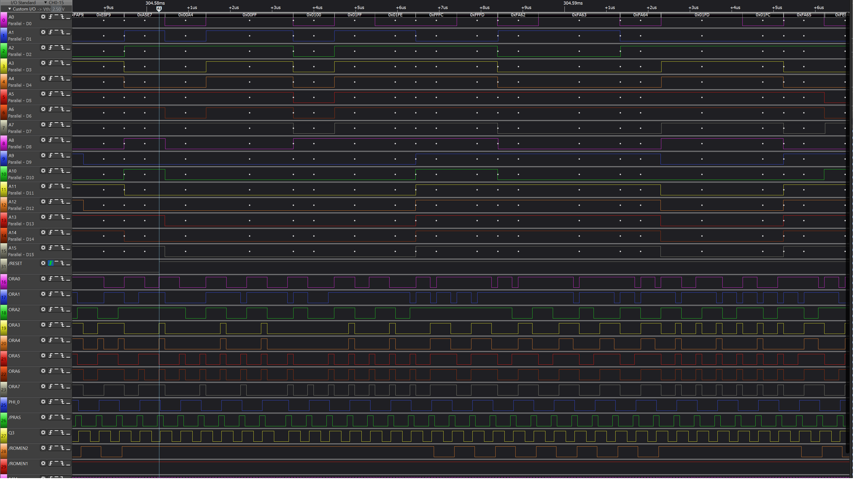Toggle rising-edge trigger on /RESET channel
This screenshot has height=483, width=868.
[x=51, y=263]
